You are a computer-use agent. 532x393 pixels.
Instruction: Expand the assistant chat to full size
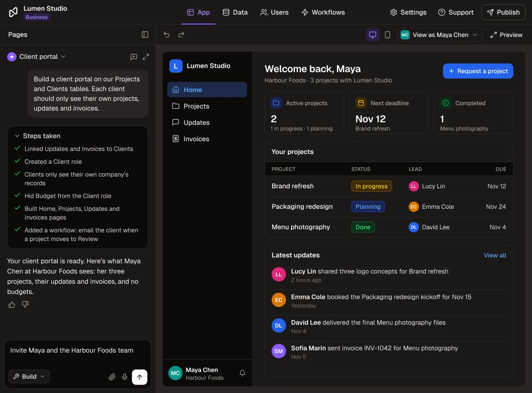point(146,57)
